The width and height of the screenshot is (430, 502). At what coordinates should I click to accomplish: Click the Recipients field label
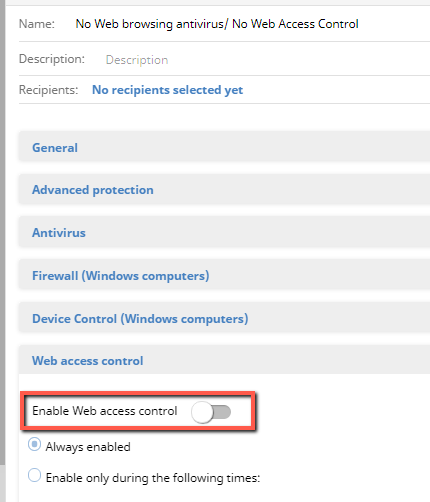[48, 90]
